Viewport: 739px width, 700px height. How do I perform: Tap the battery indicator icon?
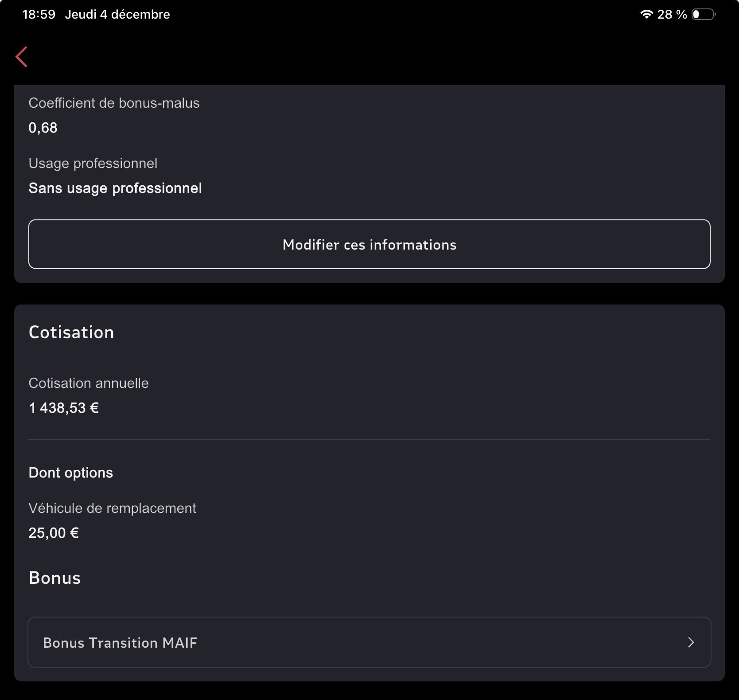tap(703, 15)
